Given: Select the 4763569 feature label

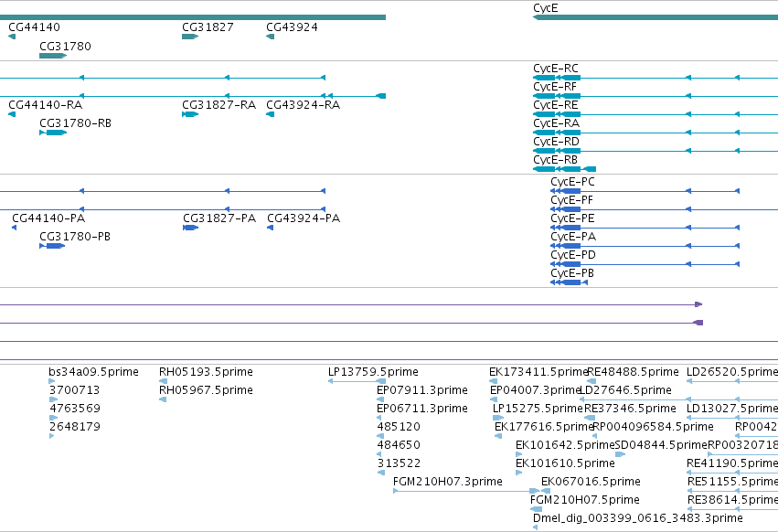Looking at the screenshot, I should (x=74, y=409).
